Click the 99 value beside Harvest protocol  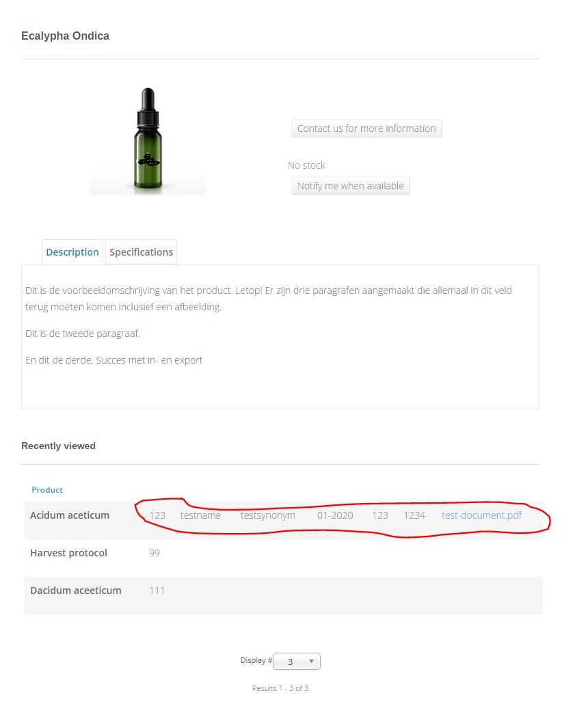pos(155,553)
